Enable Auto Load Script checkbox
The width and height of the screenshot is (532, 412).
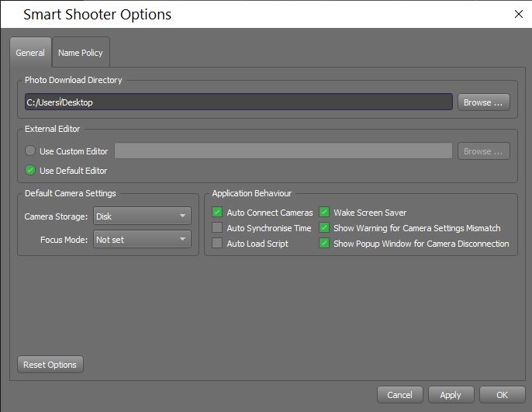pos(217,243)
